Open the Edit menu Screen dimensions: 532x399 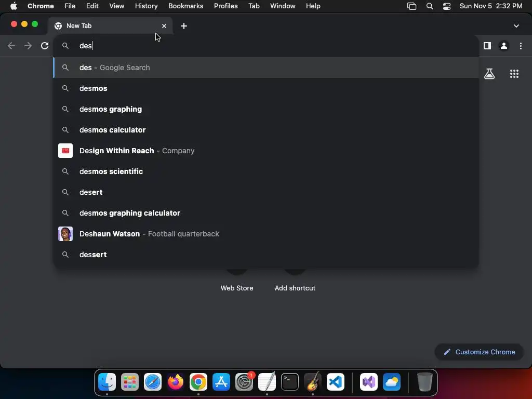[x=92, y=6]
